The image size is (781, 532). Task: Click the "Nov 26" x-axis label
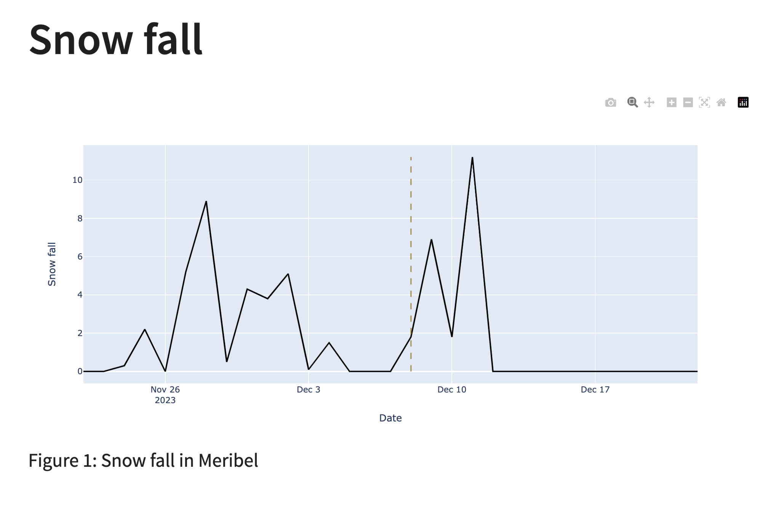tap(165, 389)
